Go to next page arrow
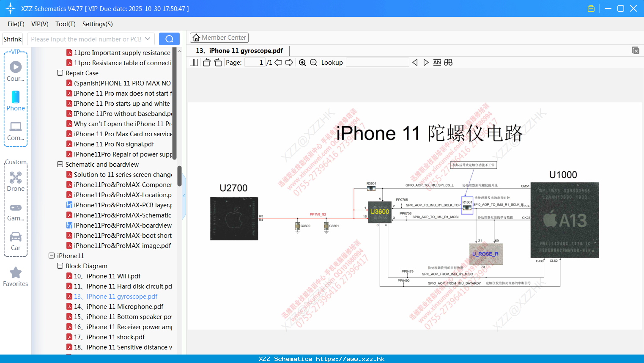 point(289,63)
